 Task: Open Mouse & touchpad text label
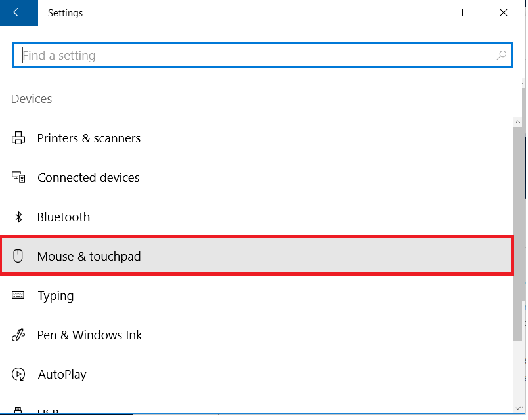pyautogui.click(x=89, y=257)
